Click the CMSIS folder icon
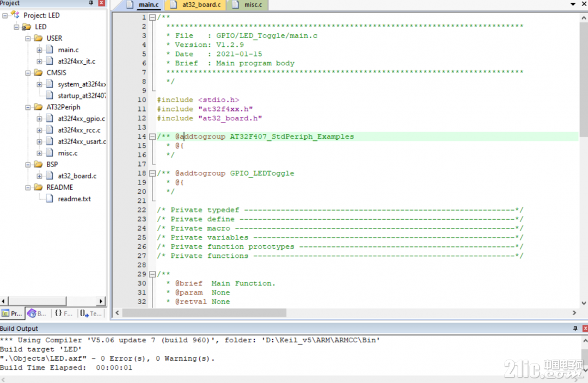 point(38,72)
